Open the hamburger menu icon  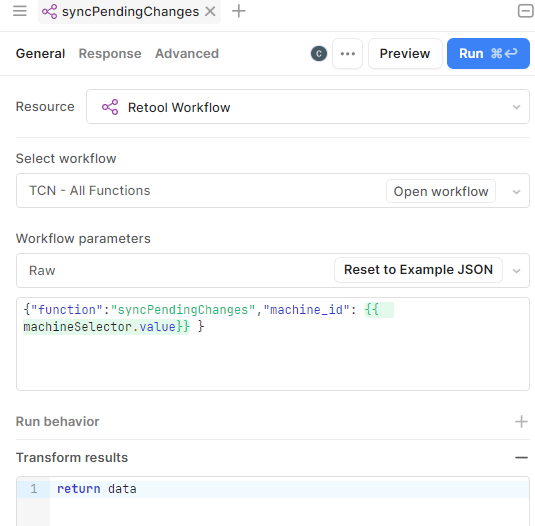point(20,11)
